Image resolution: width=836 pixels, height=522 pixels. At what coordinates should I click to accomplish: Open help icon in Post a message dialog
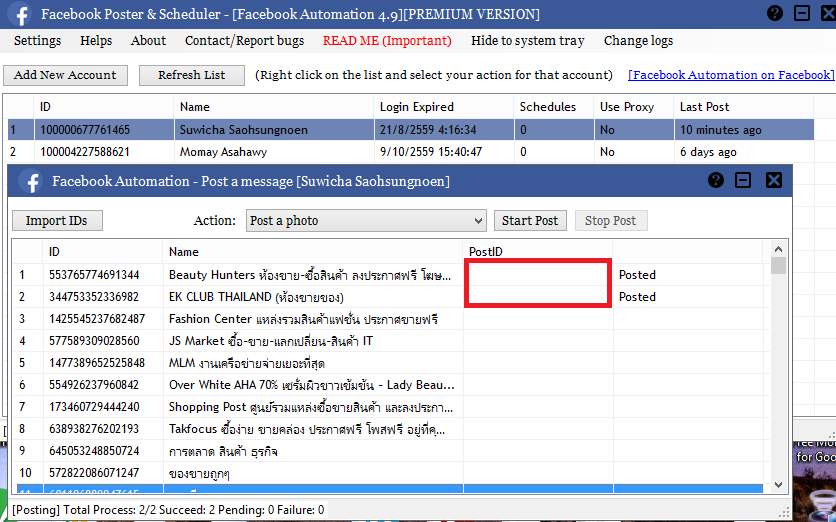coord(716,180)
